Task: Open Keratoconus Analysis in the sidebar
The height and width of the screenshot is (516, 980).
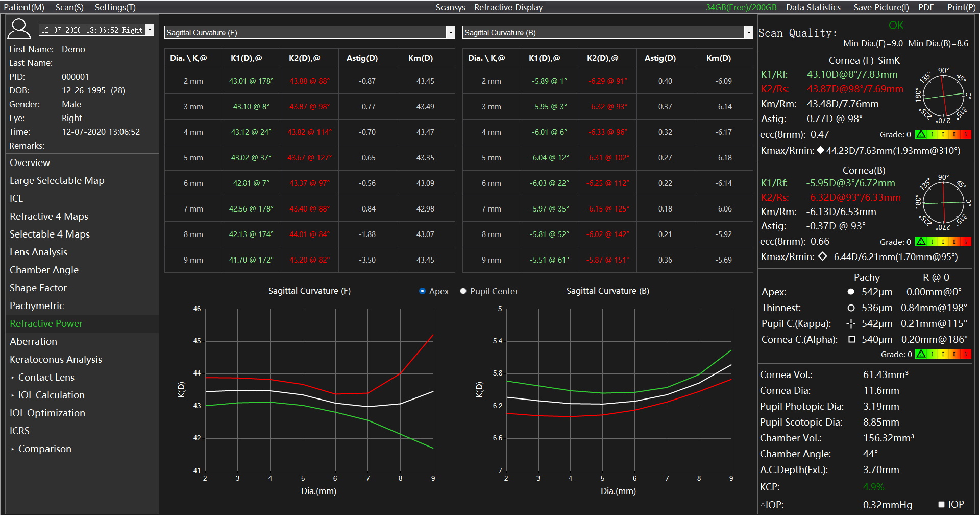Action: click(x=56, y=359)
